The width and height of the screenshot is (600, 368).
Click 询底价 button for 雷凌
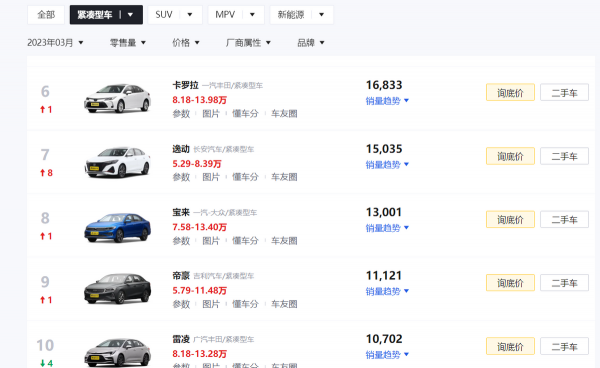point(510,346)
